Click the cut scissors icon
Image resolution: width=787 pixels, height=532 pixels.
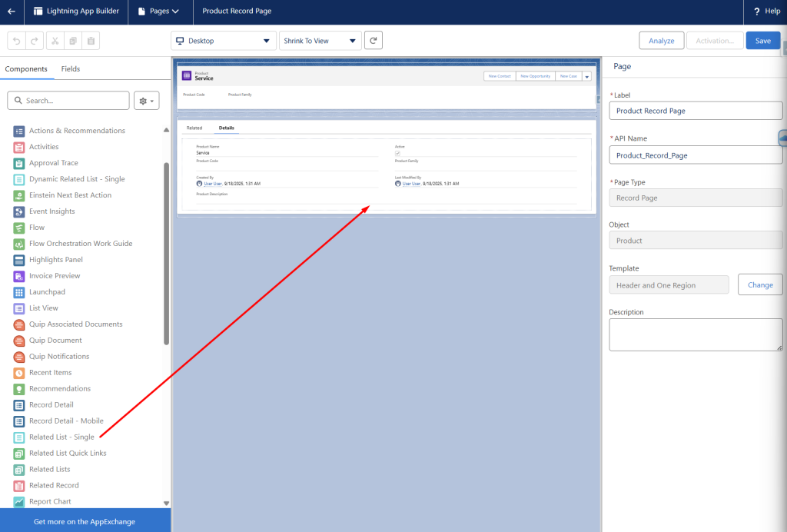pyautogui.click(x=55, y=41)
